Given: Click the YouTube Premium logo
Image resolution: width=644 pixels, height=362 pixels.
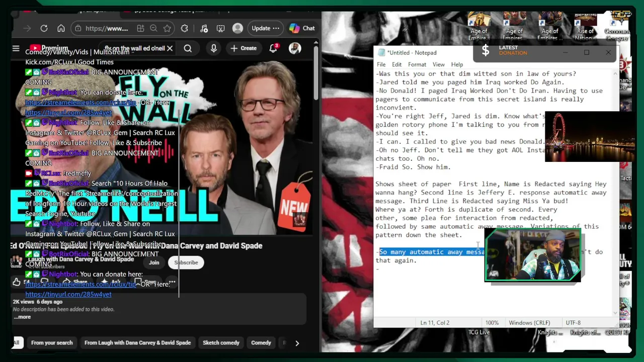Looking at the screenshot, I should pos(48,48).
